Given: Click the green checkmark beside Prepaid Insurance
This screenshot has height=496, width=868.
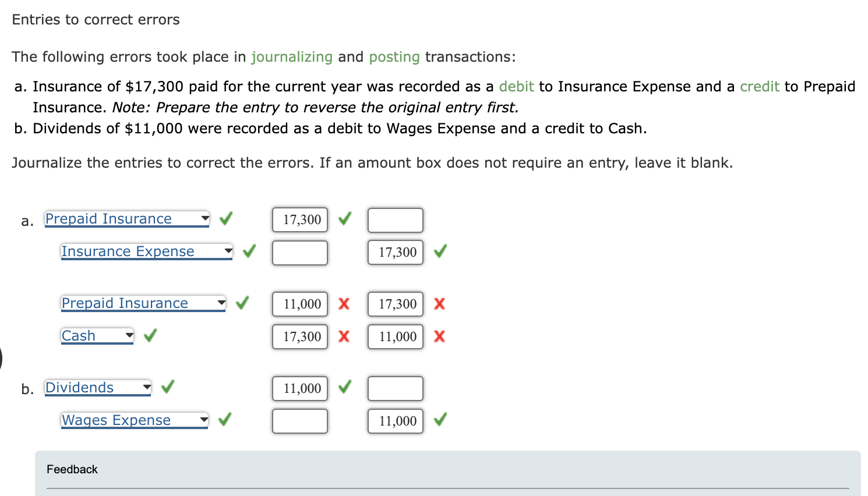Looking at the screenshot, I should (x=226, y=218).
